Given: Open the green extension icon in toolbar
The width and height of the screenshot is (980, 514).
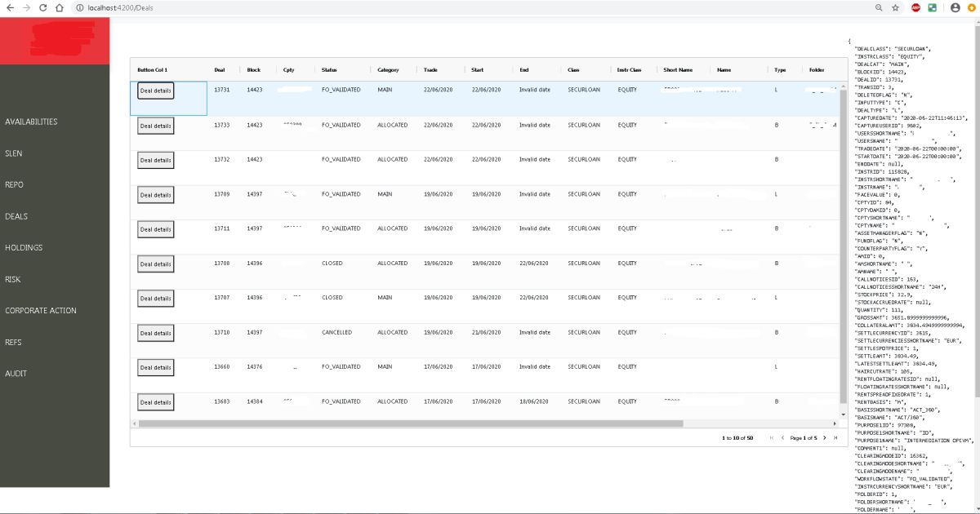Looking at the screenshot, I should (x=933, y=7).
